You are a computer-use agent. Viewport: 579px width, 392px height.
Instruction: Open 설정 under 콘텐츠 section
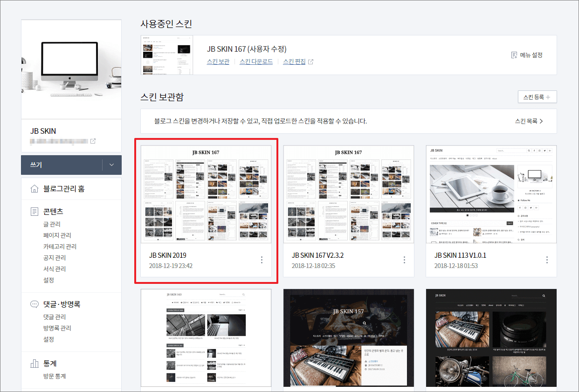point(48,280)
